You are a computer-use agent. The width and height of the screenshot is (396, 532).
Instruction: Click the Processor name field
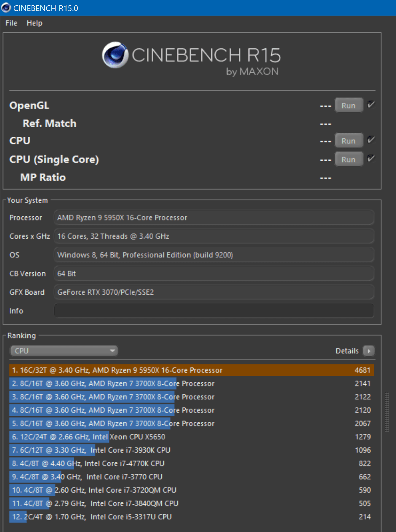214,218
